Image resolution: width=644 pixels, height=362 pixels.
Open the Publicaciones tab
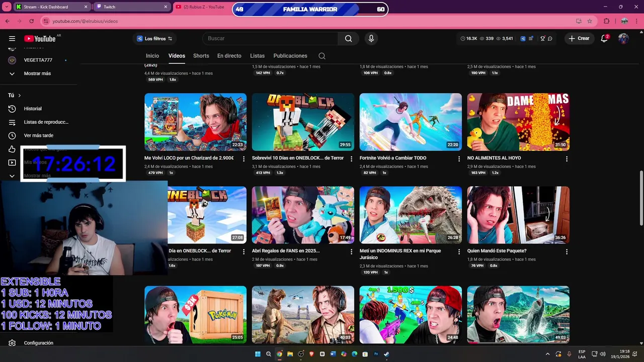290,56
